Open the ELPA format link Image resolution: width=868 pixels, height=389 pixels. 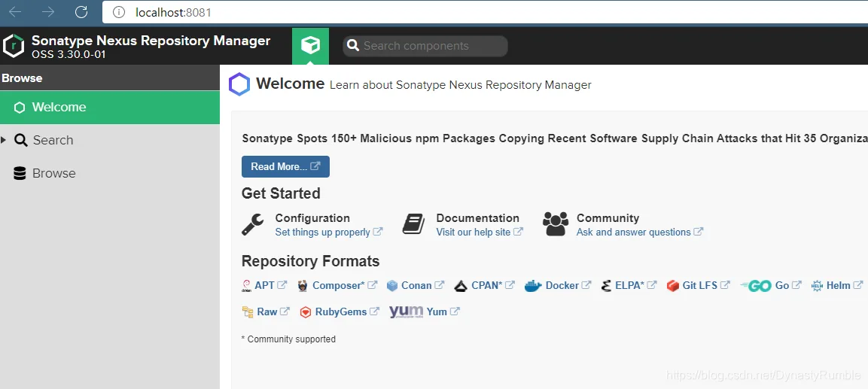pyautogui.click(x=635, y=285)
